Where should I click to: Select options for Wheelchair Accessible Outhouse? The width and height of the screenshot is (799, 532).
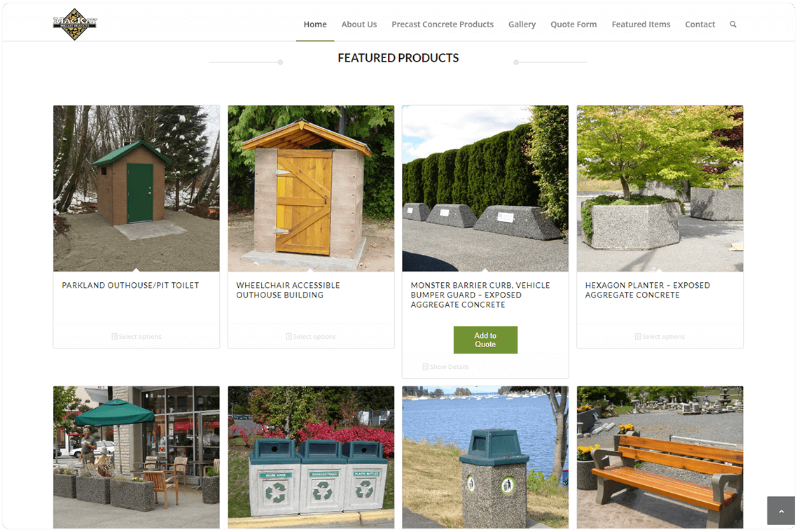311,337
